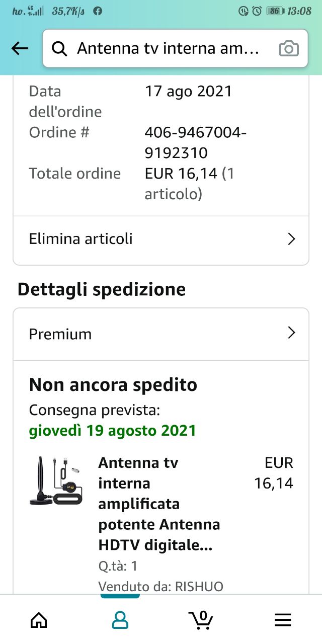Tap delivery date giovedì 19 agosto 2021

pyautogui.click(x=112, y=431)
